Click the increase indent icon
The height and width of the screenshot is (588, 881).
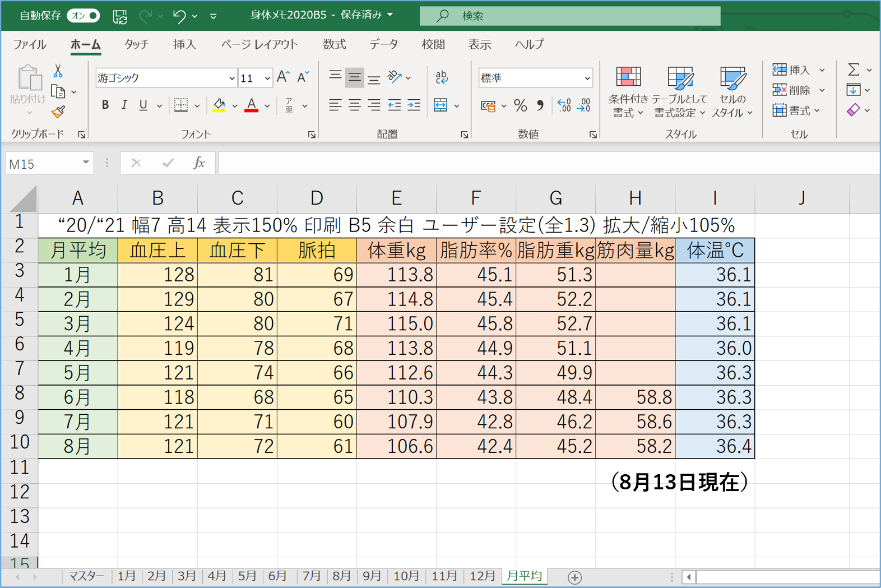coord(414,105)
